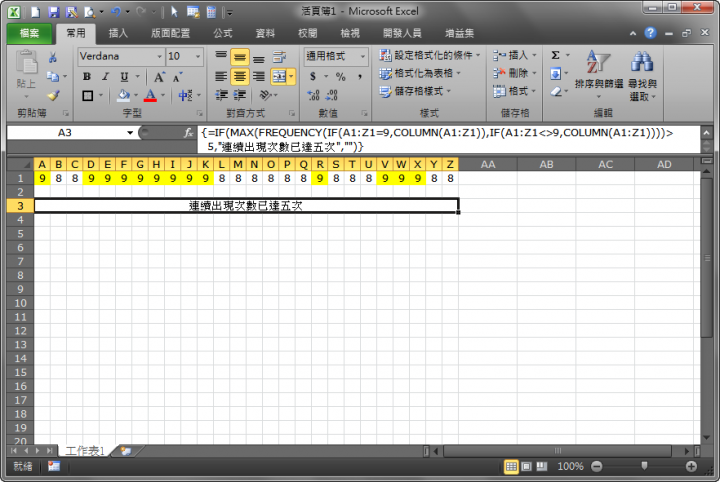
Task: Click the vertical scrollbar thumb
Action: [x=707, y=258]
